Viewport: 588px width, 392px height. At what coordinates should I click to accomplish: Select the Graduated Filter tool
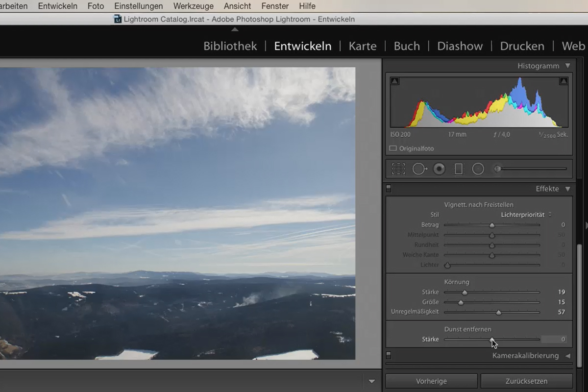(x=459, y=169)
